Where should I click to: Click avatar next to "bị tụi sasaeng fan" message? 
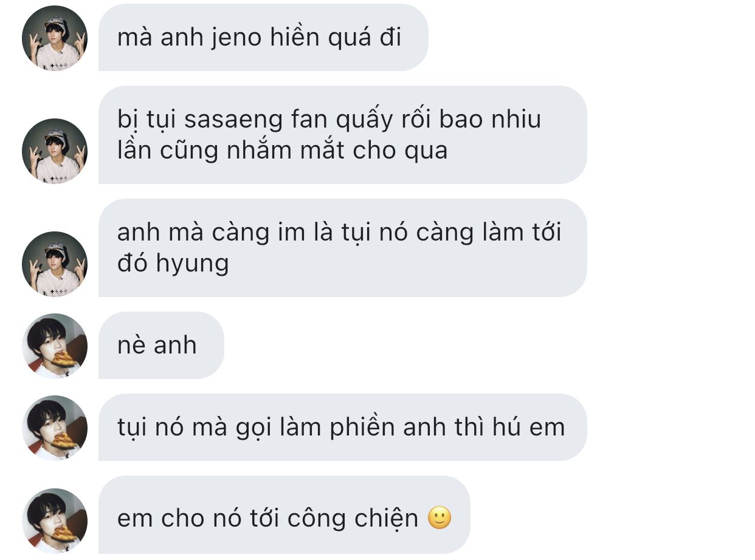point(55,151)
